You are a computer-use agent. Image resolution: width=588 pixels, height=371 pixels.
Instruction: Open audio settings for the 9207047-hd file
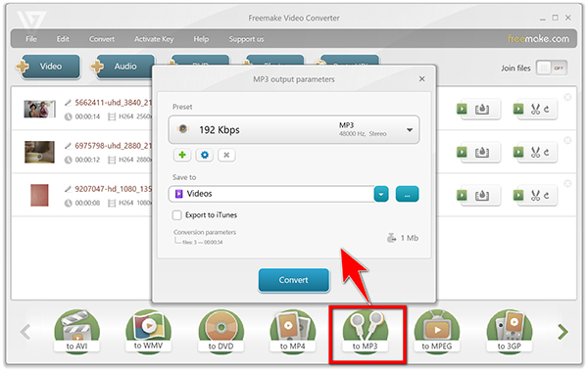click(478, 195)
